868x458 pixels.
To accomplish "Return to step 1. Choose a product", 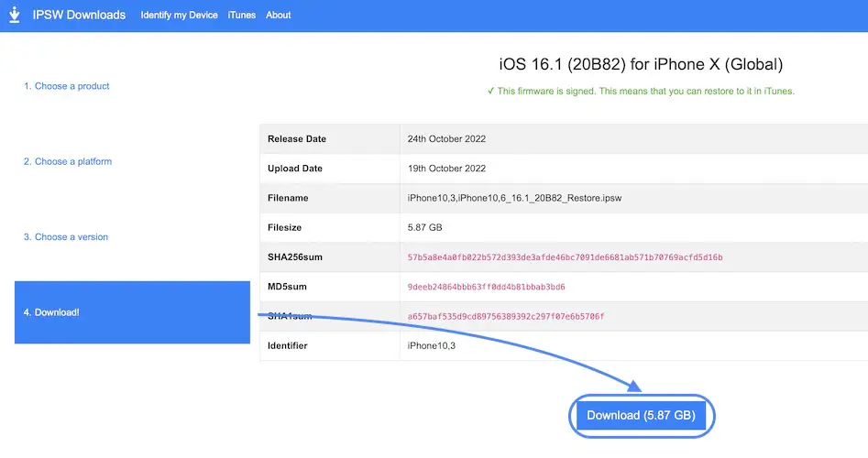I will tap(66, 86).
